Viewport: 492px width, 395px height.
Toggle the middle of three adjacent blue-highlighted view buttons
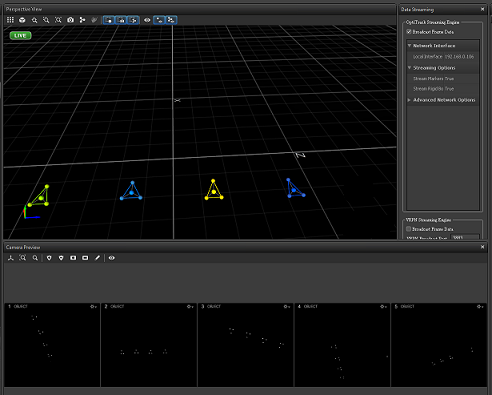(x=121, y=20)
